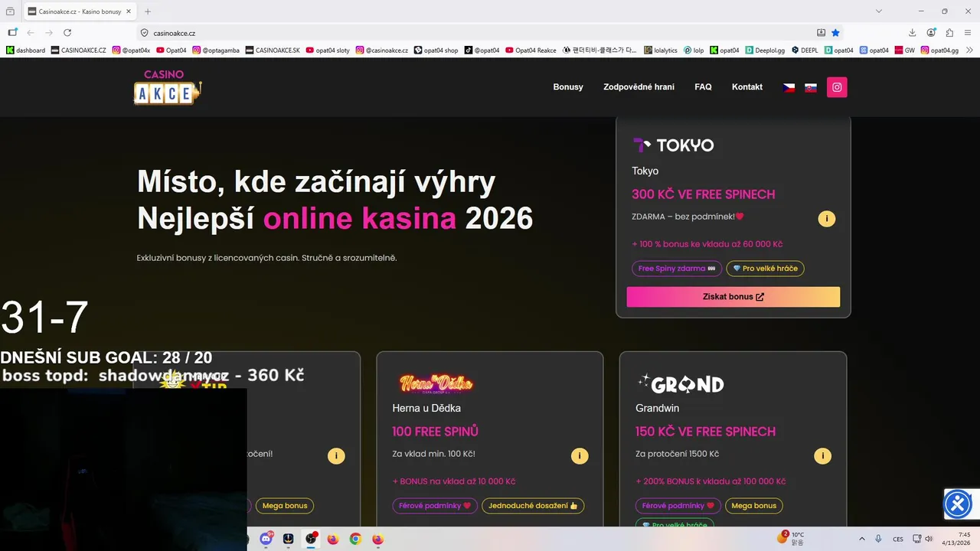Open the CASINOAKCE.CZ bookmark
The image size is (980, 551).
[x=79, y=51]
